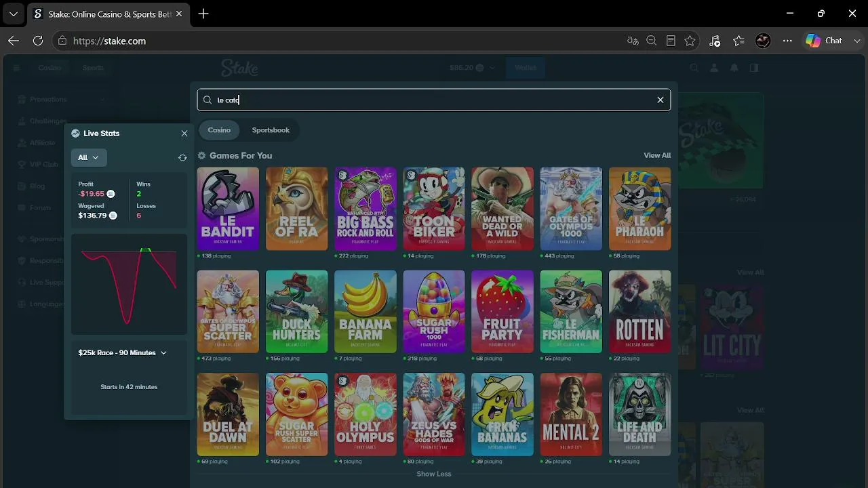The image size is (868, 488).
Task: Open the Mental 2 game
Action: point(571,415)
